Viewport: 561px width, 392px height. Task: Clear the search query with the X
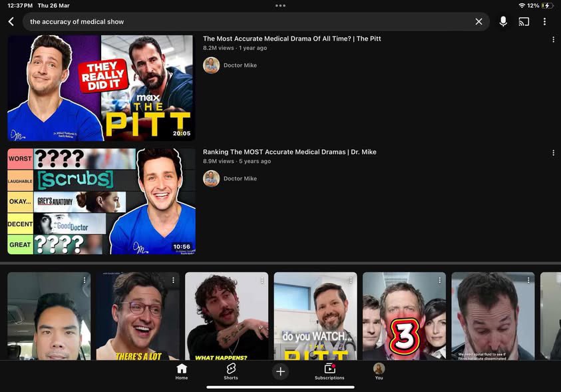[x=478, y=21]
